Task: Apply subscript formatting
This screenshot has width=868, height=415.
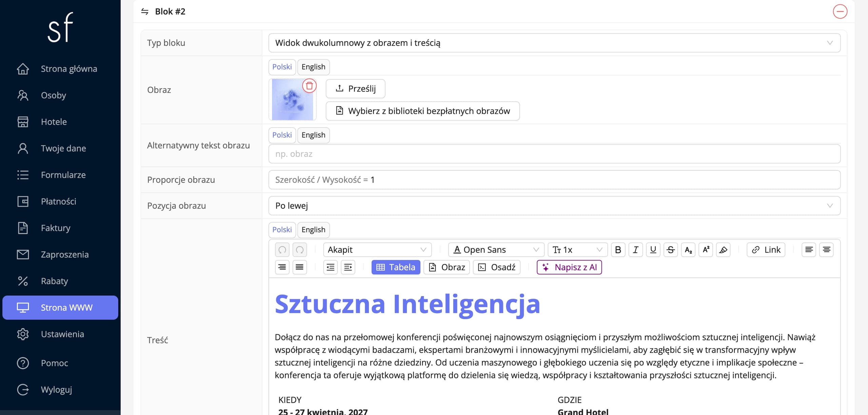Action: coord(688,250)
